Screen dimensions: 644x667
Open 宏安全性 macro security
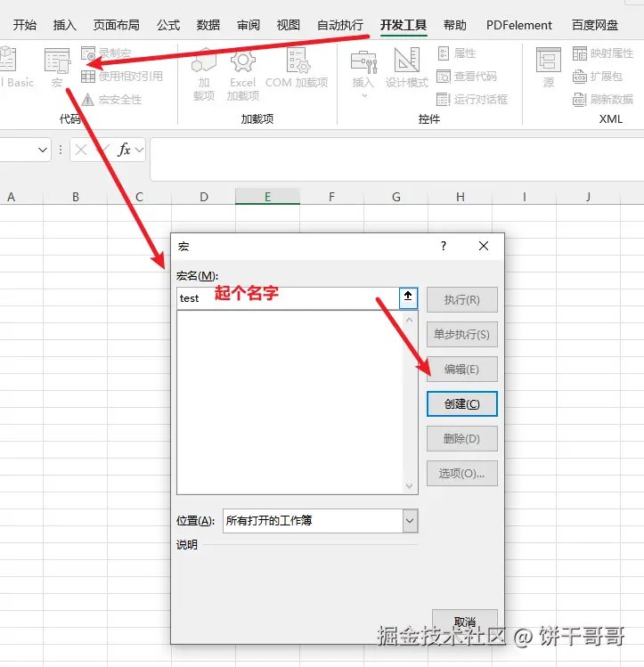111,100
